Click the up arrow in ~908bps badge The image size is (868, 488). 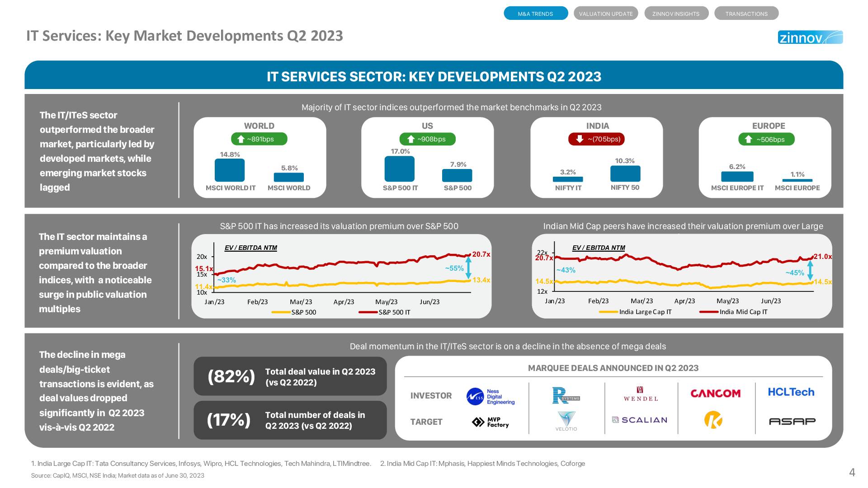tap(411, 139)
